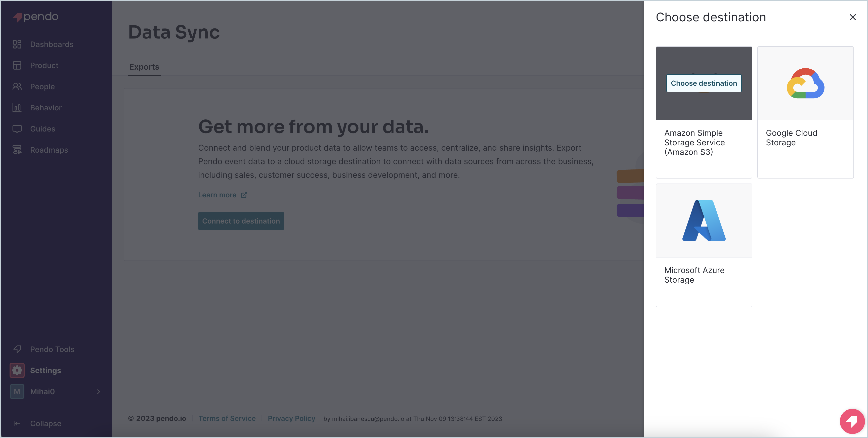The image size is (868, 438).
Task: Select the Microsoft Azure Storage card
Action: 704,245
